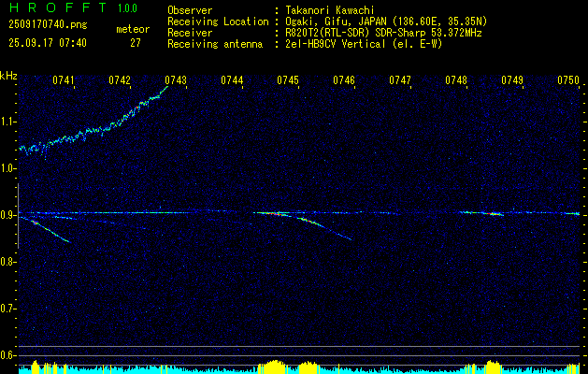Click the yellow power peak below 0745
Screen dimensions: 588x374
coord(276,367)
